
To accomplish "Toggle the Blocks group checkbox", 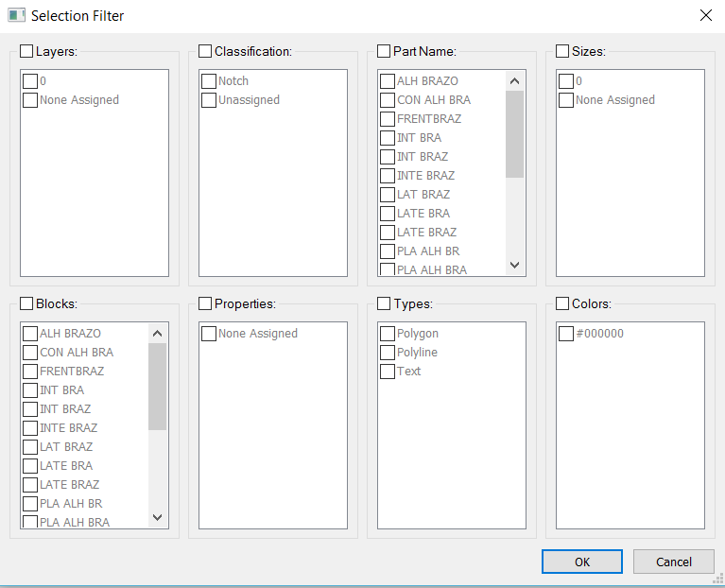I will (x=26, y=303).
